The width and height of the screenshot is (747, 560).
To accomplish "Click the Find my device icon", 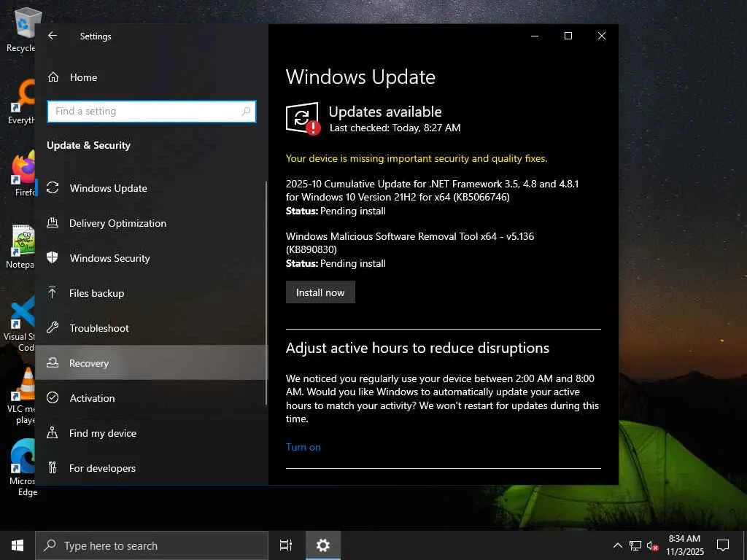I will point(53,432).
